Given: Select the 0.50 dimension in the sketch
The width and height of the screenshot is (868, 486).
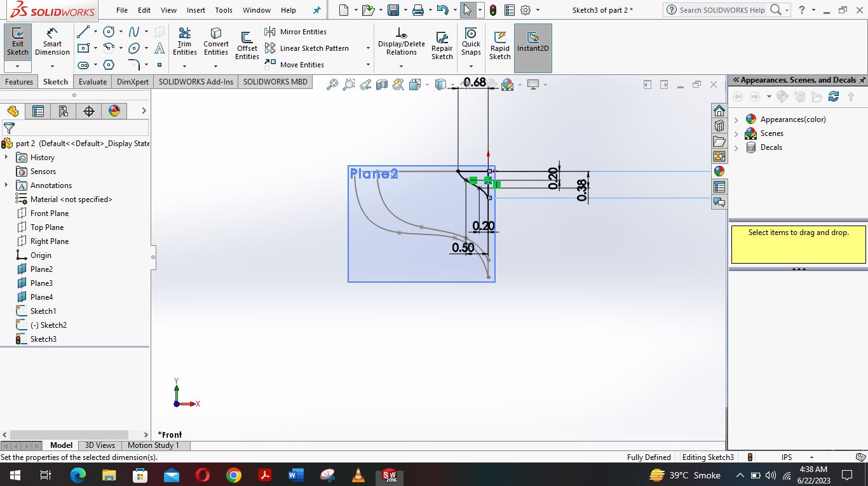Looking at the screenshot, I should point(463,248).
